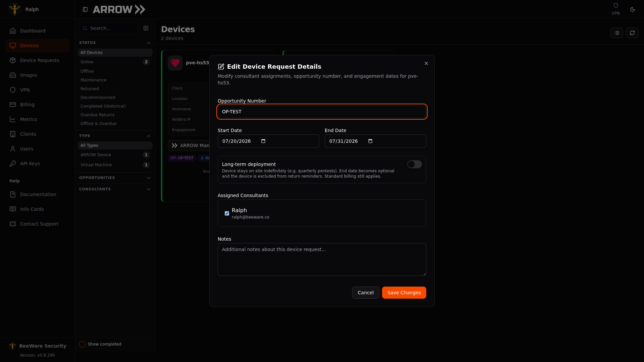Viewport: 644px width, 362px height.
Task: Click the Notes text area
Action: coord(322,259)
